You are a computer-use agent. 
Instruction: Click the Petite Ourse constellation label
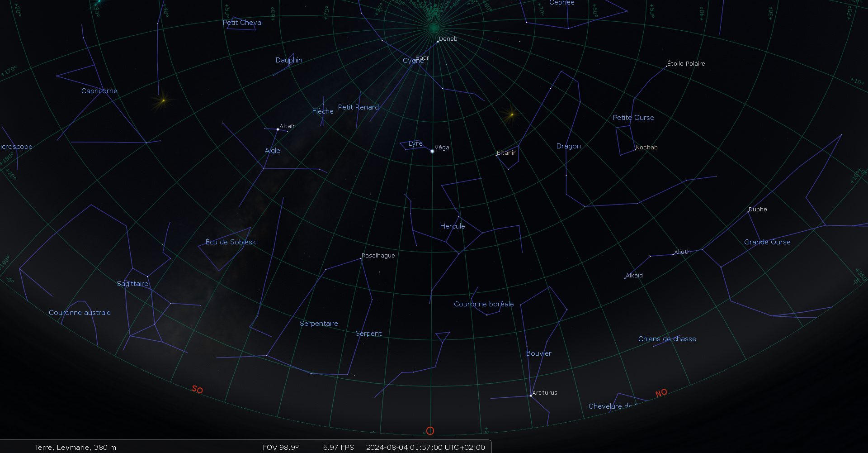point(633,118)
